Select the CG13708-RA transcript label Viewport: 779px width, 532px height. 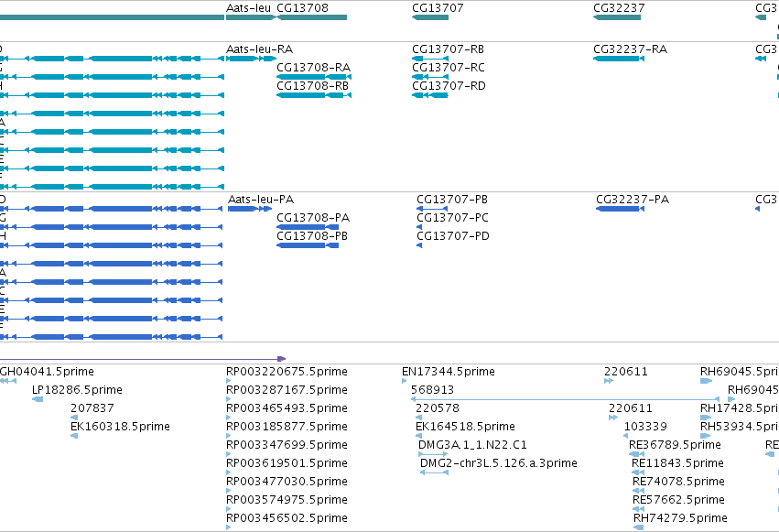click(313, 68)
